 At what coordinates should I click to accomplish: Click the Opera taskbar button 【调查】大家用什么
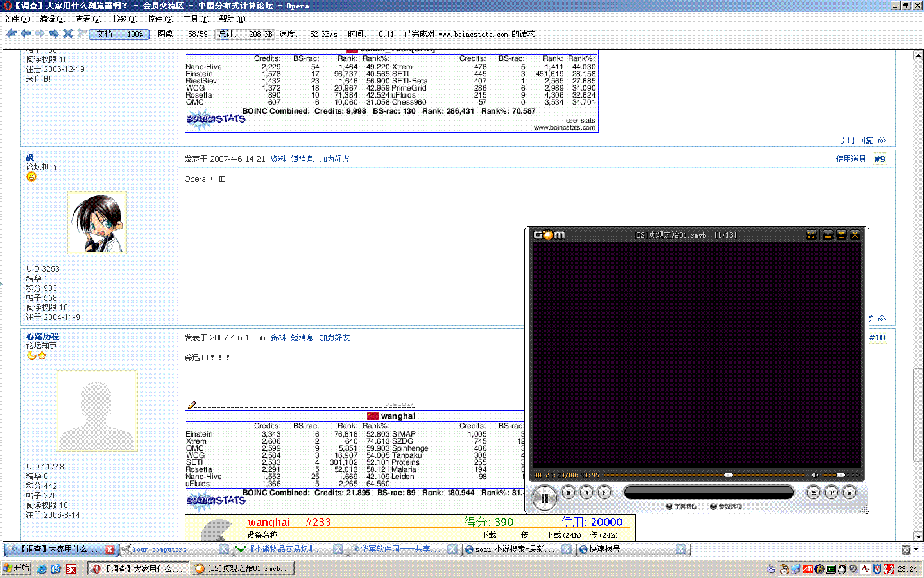coord(138,568)
